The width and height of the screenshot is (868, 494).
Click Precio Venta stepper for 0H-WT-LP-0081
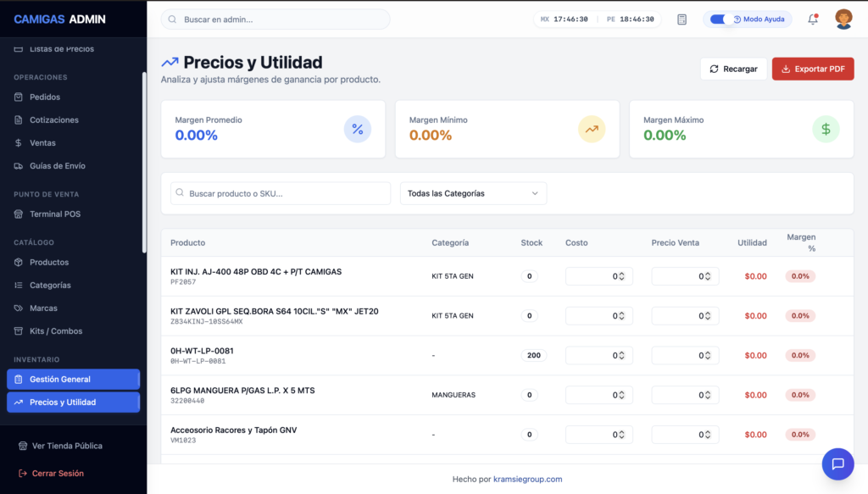point(708,356)
